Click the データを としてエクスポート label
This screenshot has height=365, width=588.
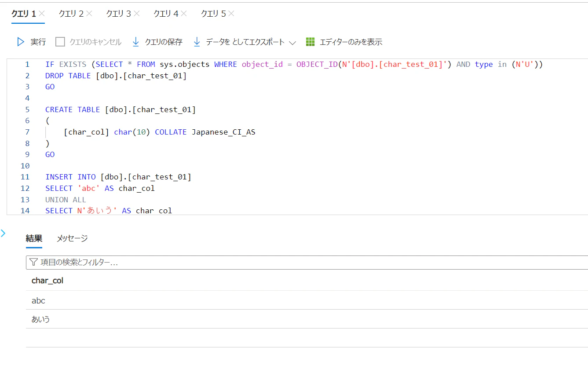point(245,42)
